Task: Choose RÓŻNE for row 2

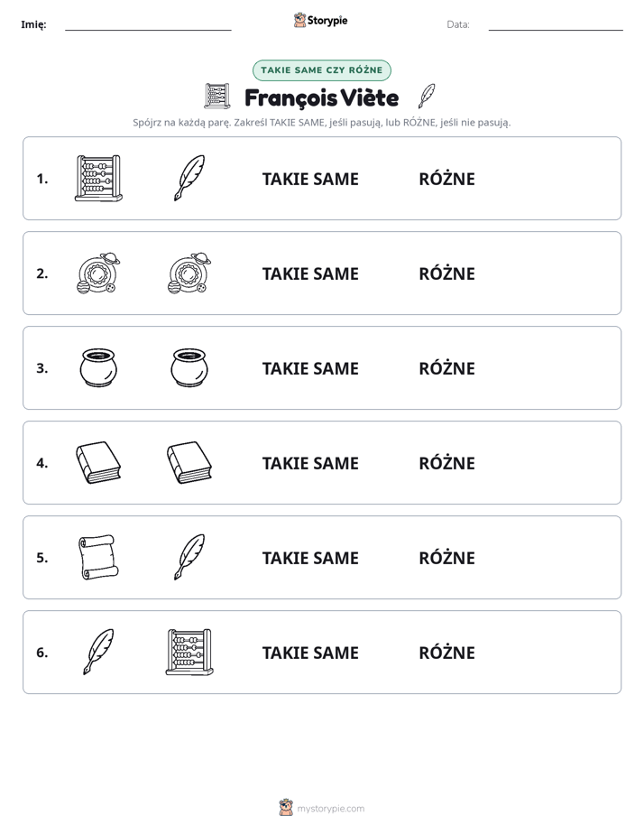Action: [446, 273]
